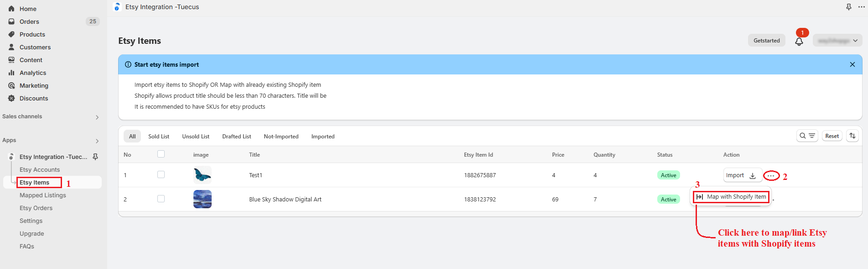Check the box for Blue Sky Shadow row
Screen dimensions: 868x269
point(161,199)
